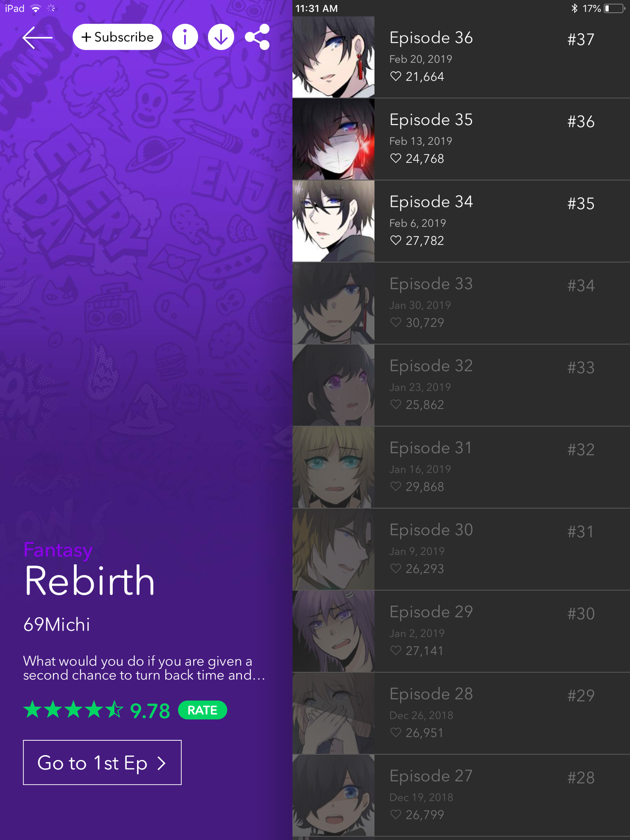Viewport: 630px width, 840px height.
Task: Tap the download episodes icon
Action: coord(221,37)
